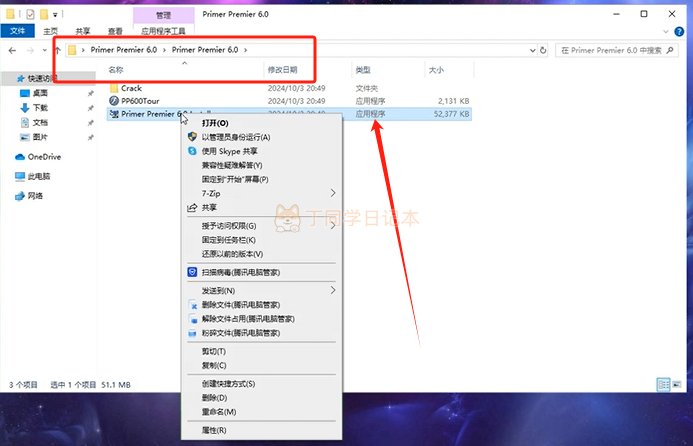The image size is (693, 446).
Task: Expand the 7-Zip submenu
Action: [262, 194]
